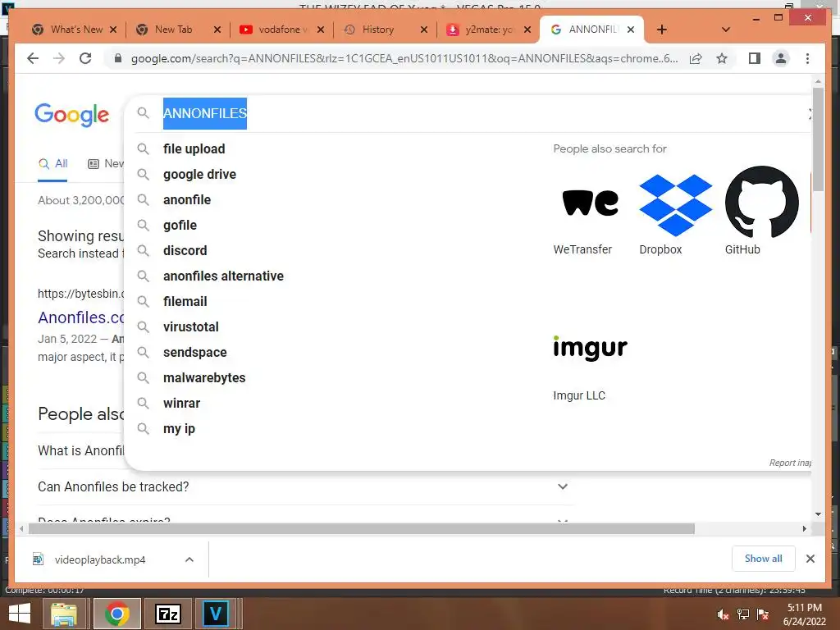Image resolution: width=840 pixels, height=630 pixels.
Task: Close the History tab
Action: 424,30
